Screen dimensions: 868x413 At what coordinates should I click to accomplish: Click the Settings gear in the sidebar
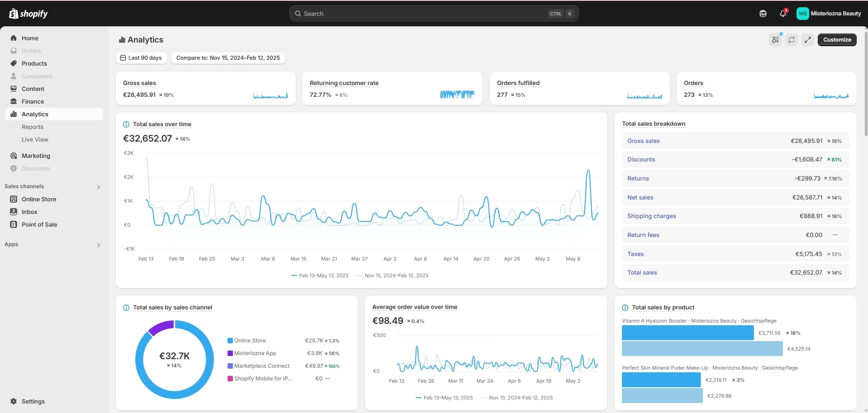(14, 401)
